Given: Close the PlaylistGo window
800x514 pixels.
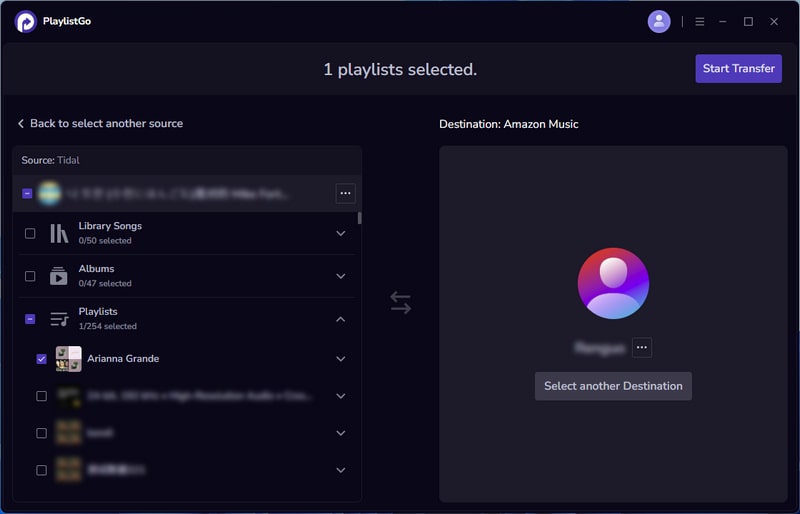Looking at the screenshot, I should pyautogui.click(x=774, y=21).
